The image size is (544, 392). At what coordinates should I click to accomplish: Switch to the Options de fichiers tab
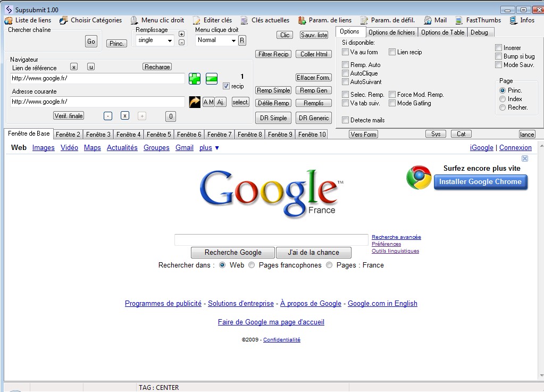[391, 32]
